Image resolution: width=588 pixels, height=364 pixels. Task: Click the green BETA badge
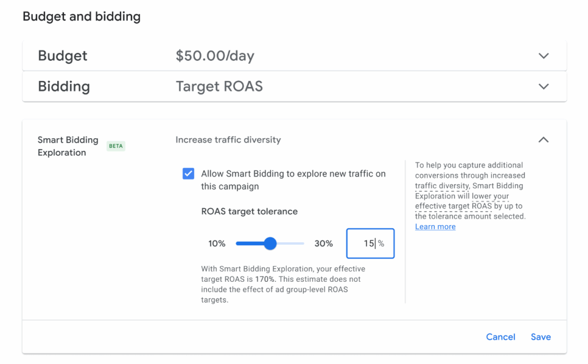coord(116,146)
